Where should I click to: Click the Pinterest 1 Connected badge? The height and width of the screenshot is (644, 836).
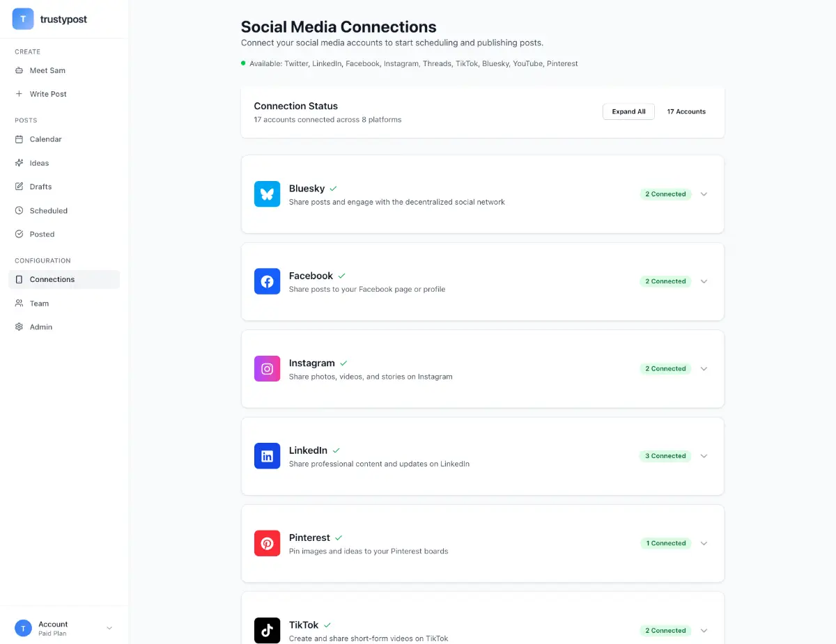point(665,543)
